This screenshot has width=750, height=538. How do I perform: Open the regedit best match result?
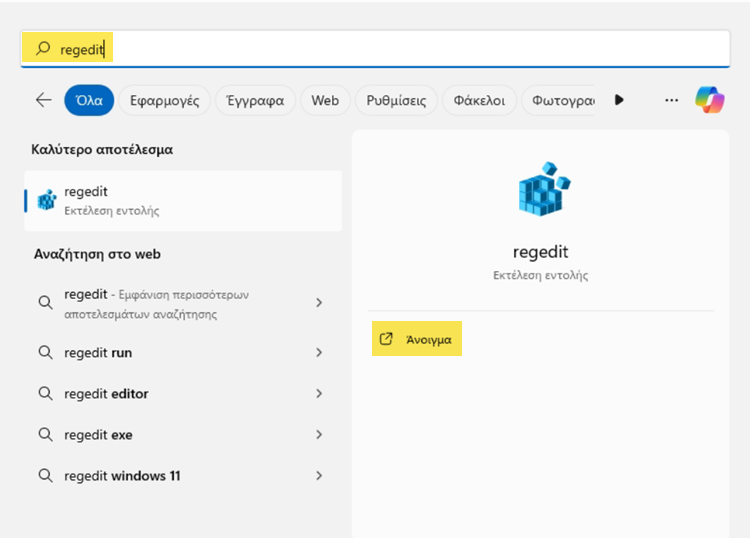tap(183, 201)
